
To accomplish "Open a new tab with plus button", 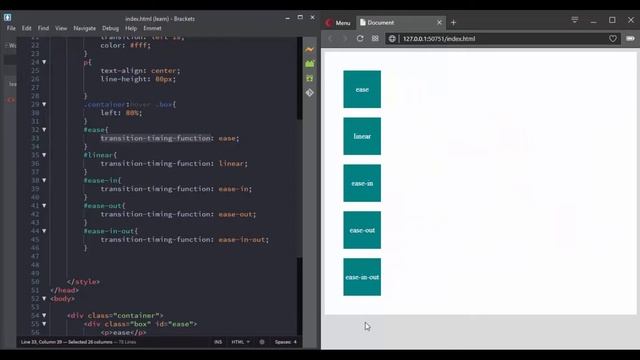I will (x=453, y=22).
